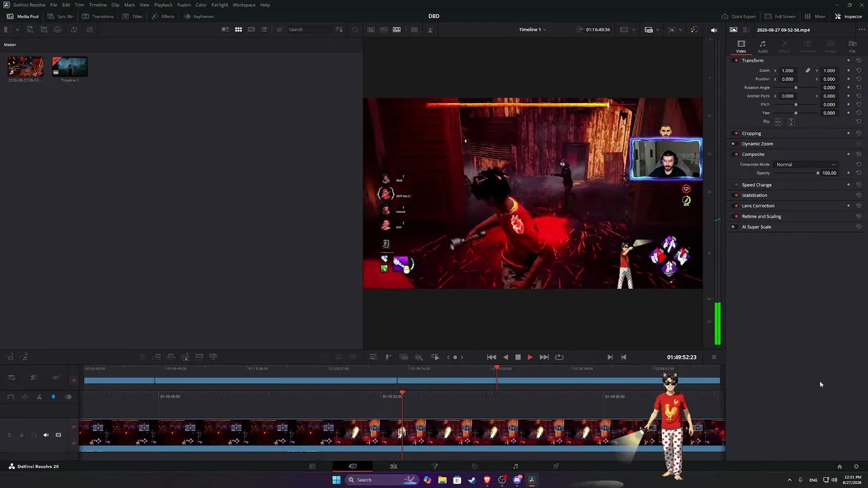Stop playback
Image resolution: width=868 pixels, height=488 pixels.
(517, 357)
